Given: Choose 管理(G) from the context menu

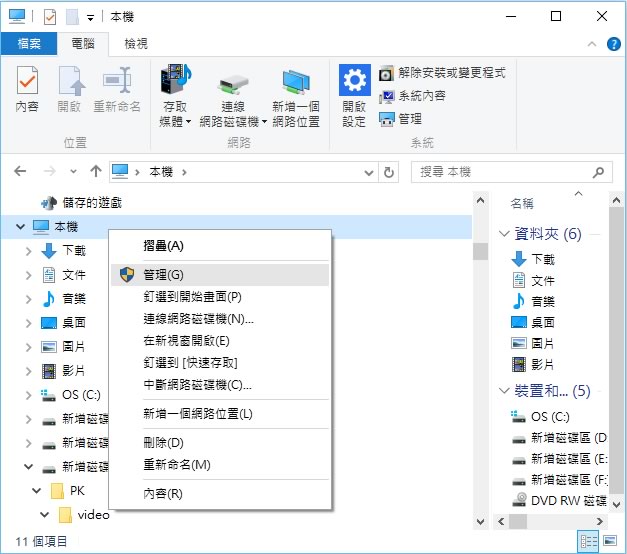Looking at the screenshot, I should click(220, 275).
